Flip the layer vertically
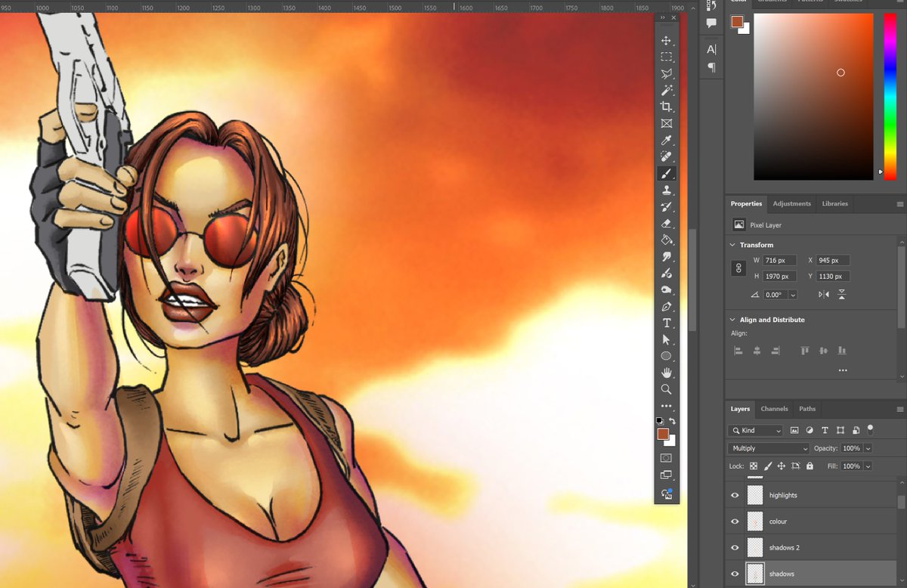This screenshot has height=588, width=907. [842, 295]
